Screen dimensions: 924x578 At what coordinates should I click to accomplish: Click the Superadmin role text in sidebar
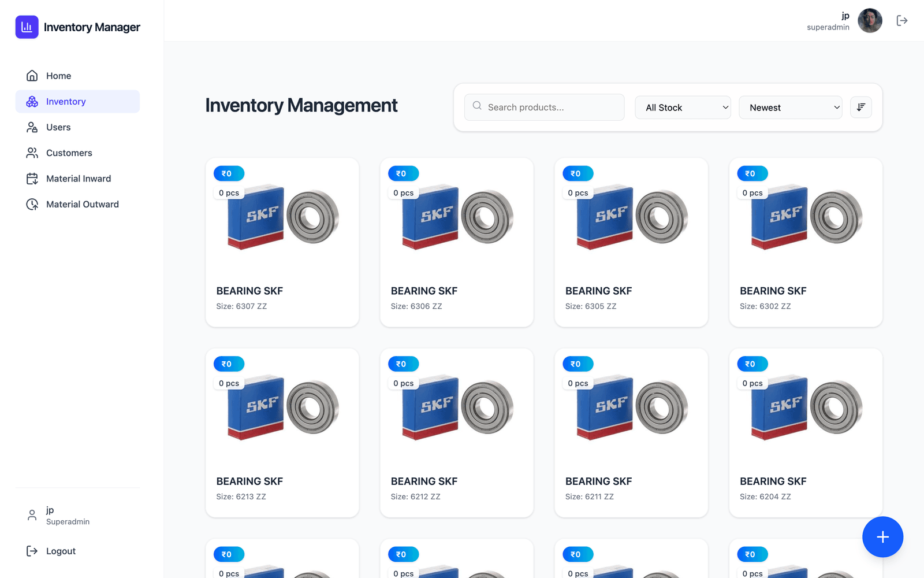68,522
